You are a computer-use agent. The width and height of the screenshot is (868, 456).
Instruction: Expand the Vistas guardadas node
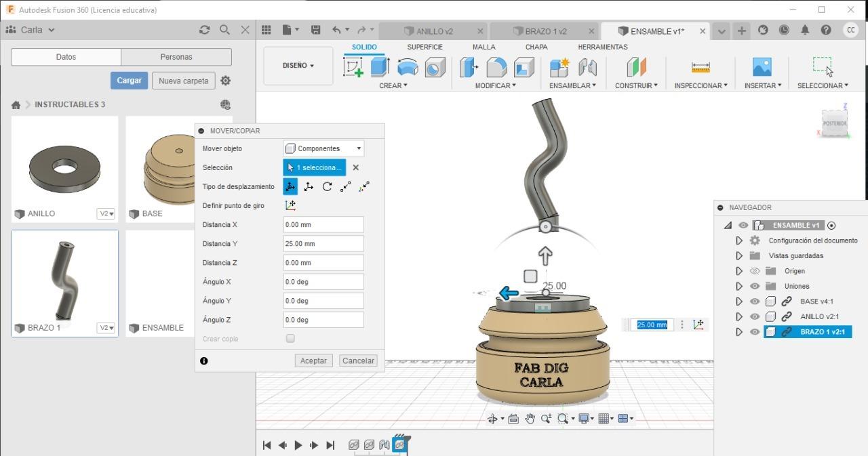(x=739, y=256)
